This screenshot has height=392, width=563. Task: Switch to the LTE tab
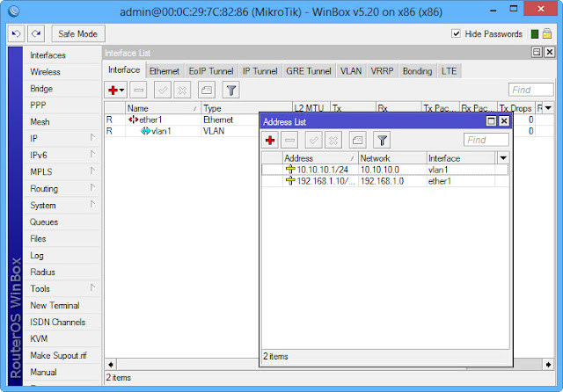click(449, 71)
